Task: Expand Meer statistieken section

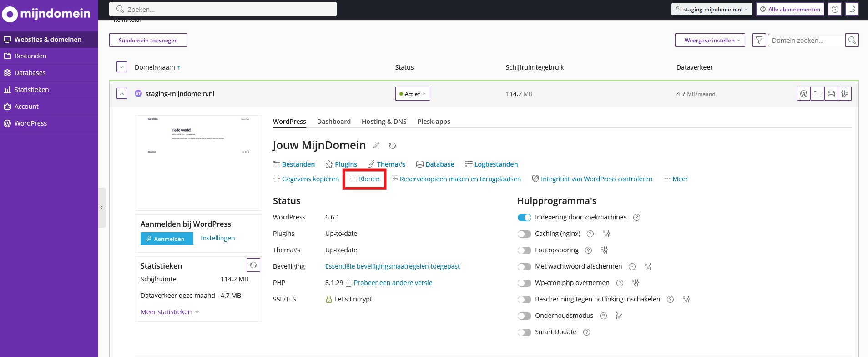Action: (x=170, y=312)
